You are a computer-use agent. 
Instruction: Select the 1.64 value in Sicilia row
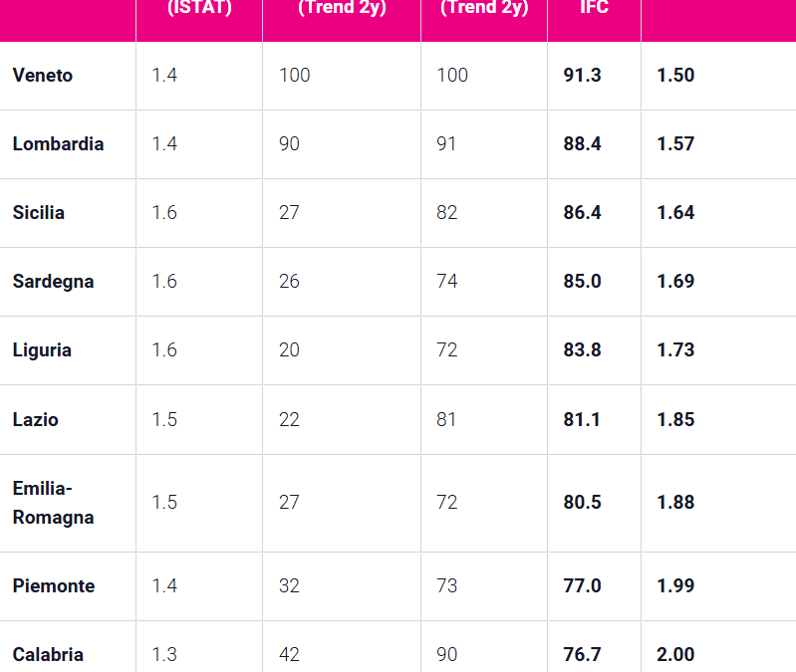[x=675, y=213]
